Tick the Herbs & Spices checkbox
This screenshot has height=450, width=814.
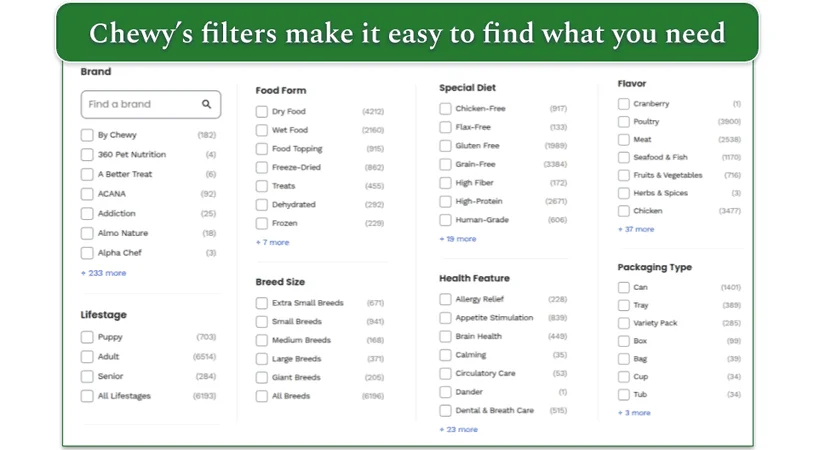pyautogui.click(x=623, y=194)
